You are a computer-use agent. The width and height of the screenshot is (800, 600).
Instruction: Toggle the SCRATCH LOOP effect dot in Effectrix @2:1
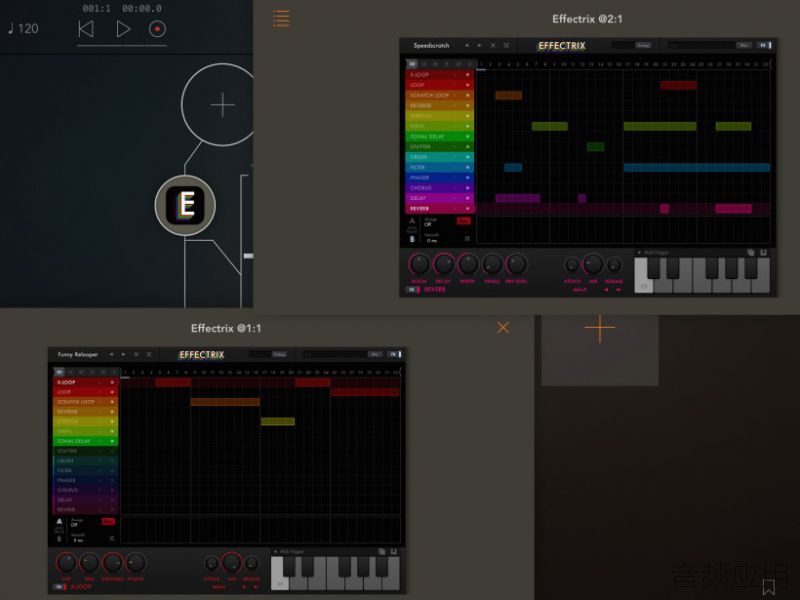coord(467,95)
